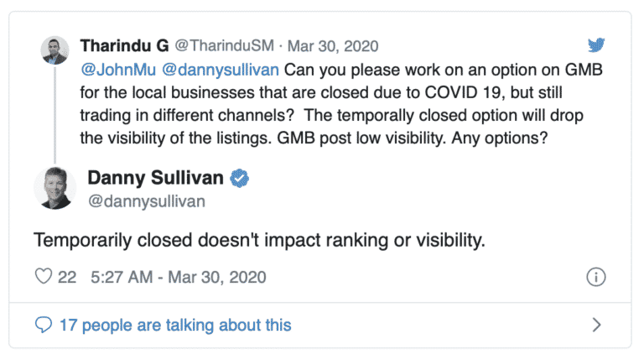Click the "Temporarily closed doesn't impact ranking" tweet text

click(x=259, y=241)
